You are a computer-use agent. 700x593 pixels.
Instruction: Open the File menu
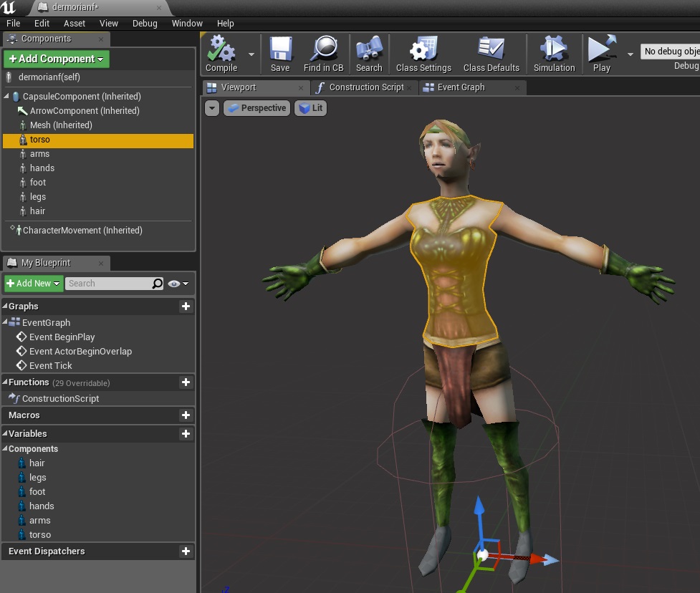coord(14,23)
